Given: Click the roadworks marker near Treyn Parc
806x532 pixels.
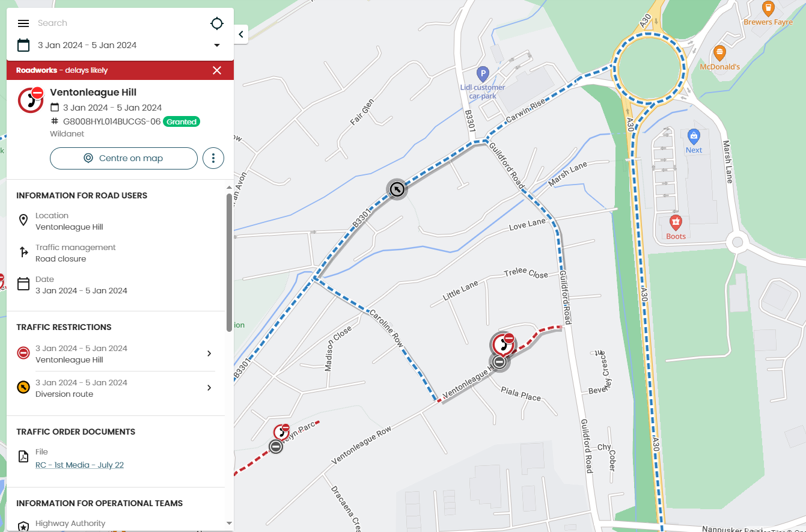Looking at the screenshot, I should [282, 432].
